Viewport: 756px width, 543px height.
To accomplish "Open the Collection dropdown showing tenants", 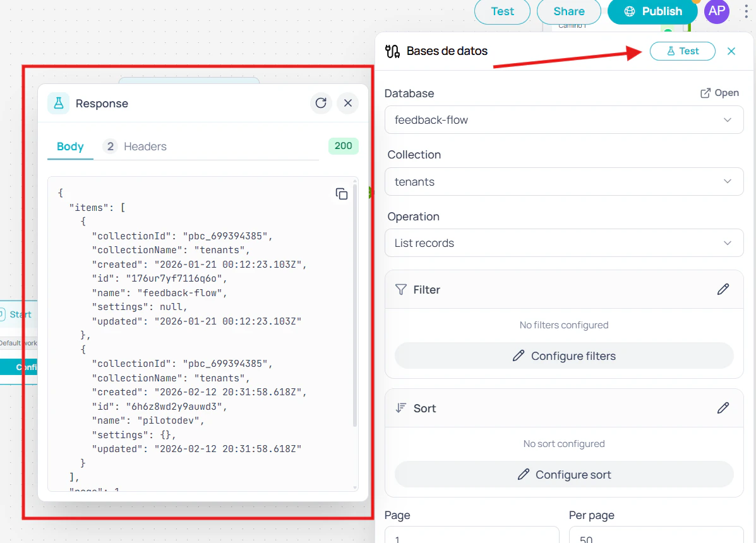I will pyautogui.click(x=564, y=182).
